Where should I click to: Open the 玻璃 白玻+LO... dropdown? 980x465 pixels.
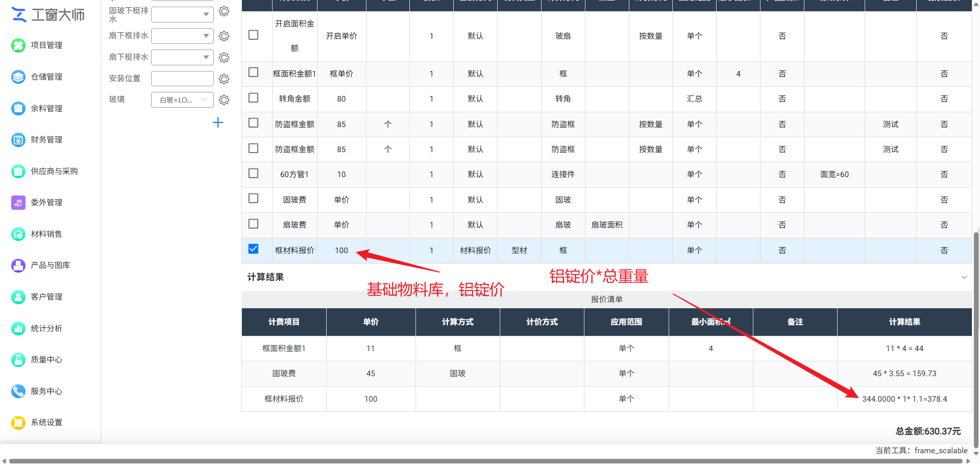[x=182, y=100]
